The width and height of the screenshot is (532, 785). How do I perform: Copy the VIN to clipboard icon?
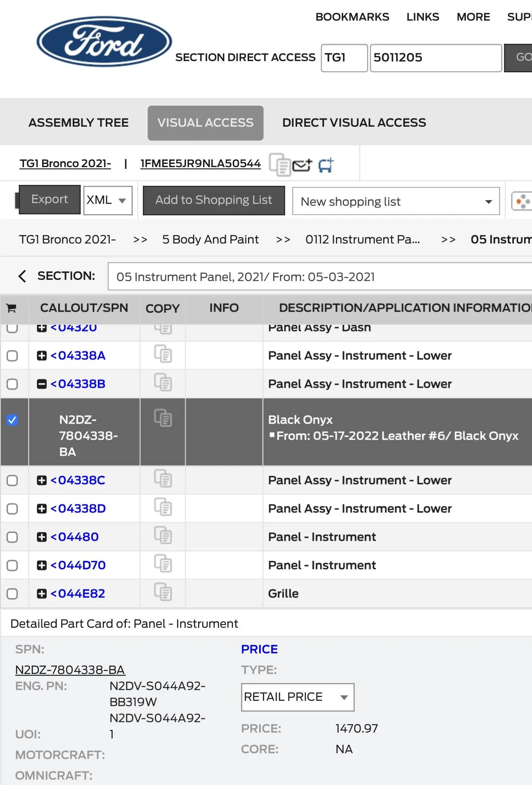pyautogui.click(x=279, y=164)
